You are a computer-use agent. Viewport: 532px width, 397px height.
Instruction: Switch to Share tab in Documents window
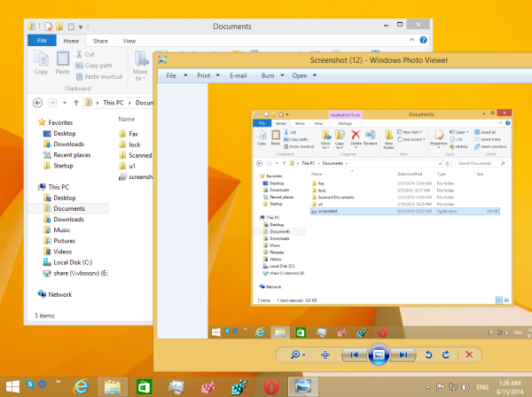pos(100,41)
